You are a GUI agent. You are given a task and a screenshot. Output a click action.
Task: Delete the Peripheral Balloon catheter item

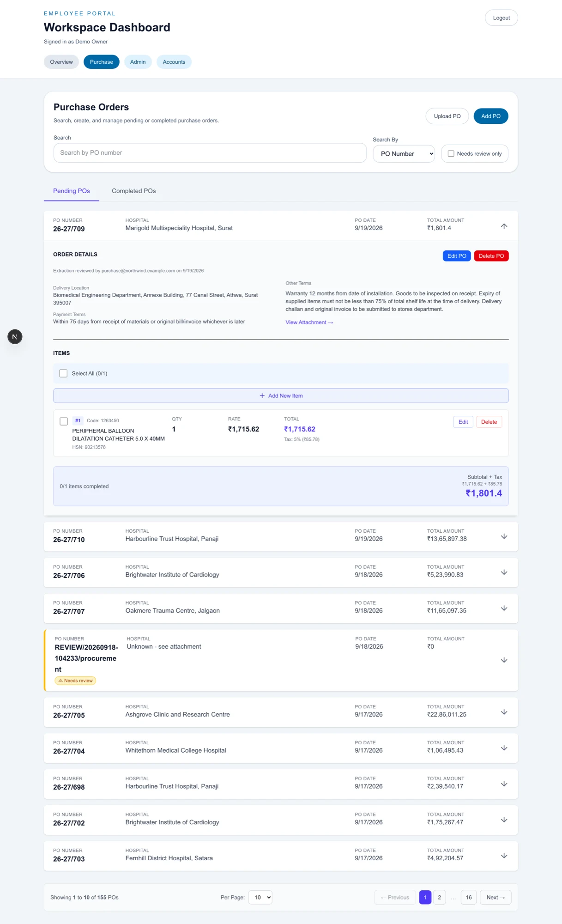(x=489, y=422)
